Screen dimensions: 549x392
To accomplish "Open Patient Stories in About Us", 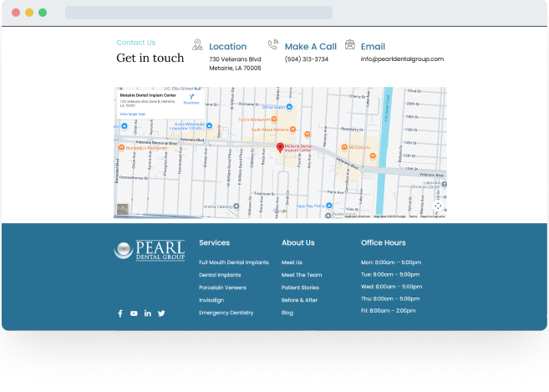I will click(300, 288).
